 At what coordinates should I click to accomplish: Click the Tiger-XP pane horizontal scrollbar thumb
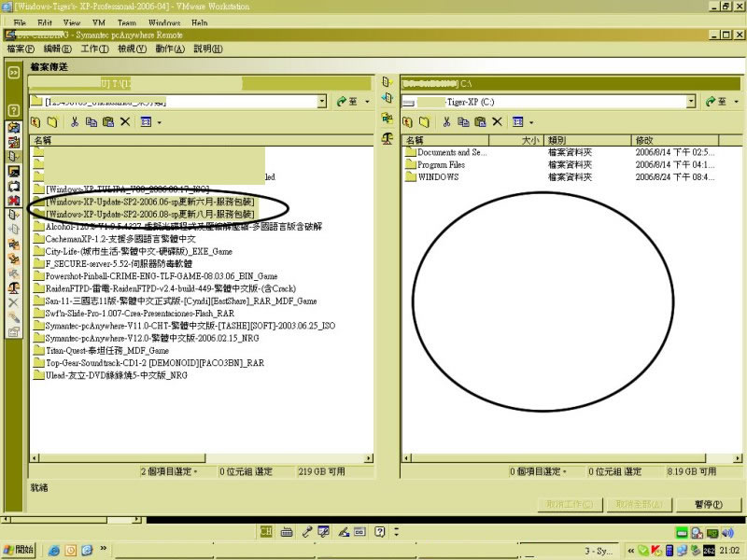[558, 458]
